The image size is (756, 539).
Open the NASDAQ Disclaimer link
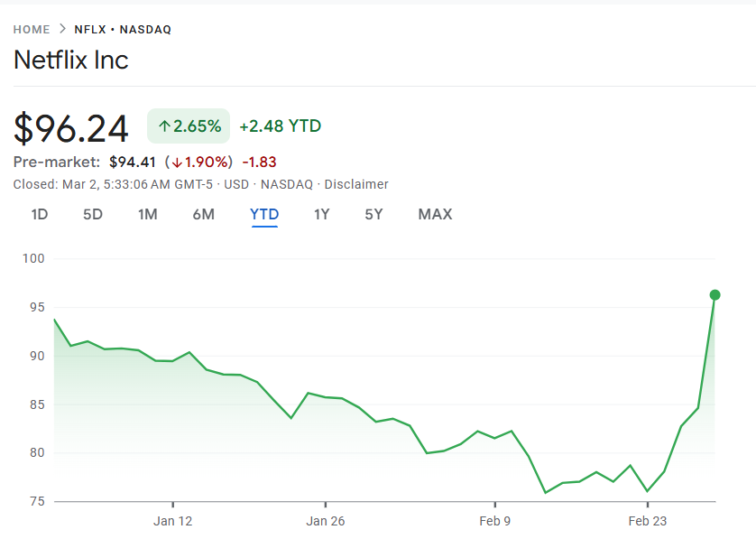pyautogui.click(x=356, y=184)
